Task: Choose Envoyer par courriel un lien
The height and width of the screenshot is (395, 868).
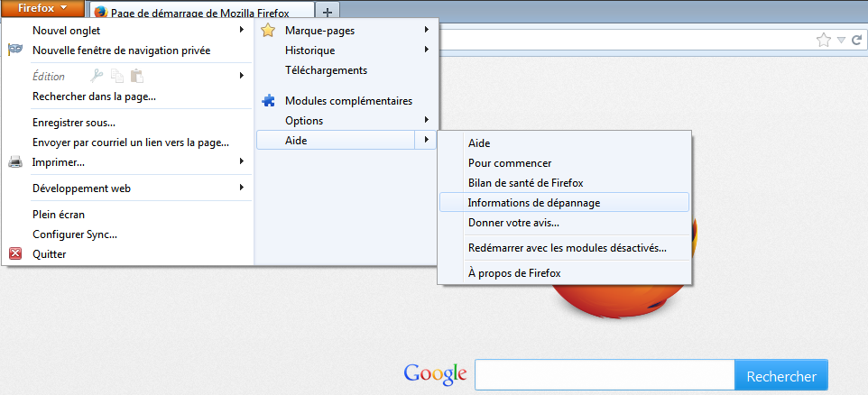Action: click(131, 142)
